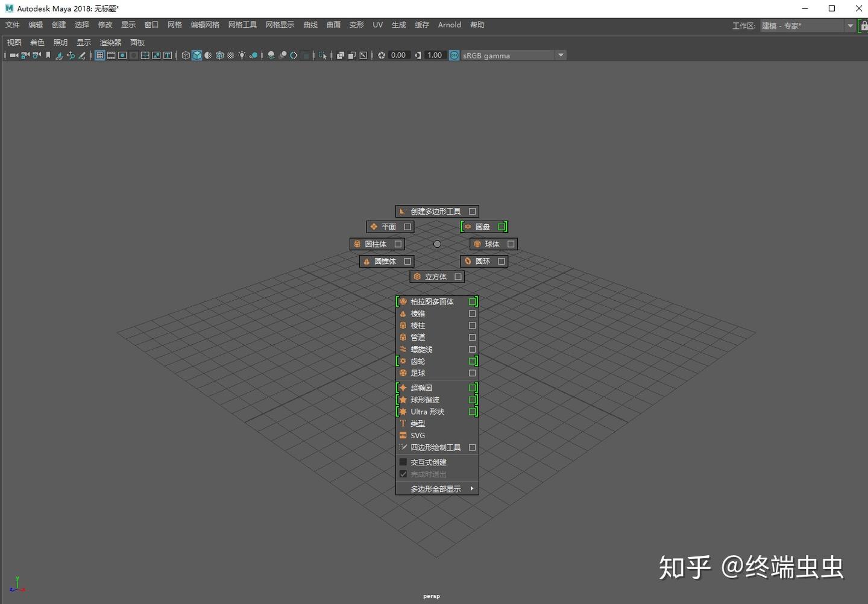Enable the 交互式创建 checkbox

(403, 462)
